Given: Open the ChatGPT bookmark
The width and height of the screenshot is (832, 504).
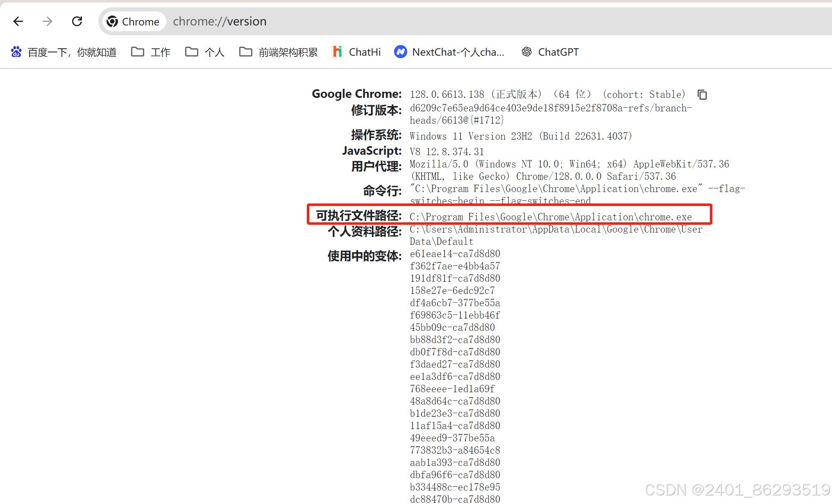Looking at the screenshot, I should coord(550,52).
